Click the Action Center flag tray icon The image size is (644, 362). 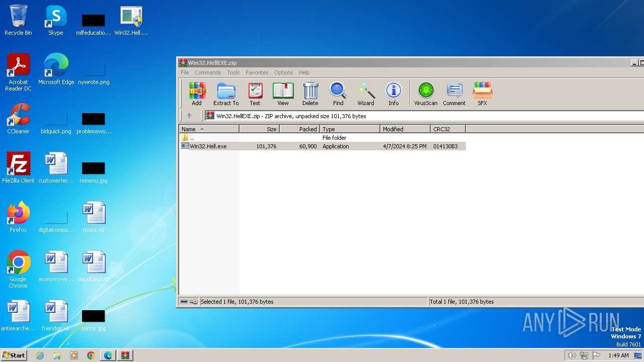596,355
